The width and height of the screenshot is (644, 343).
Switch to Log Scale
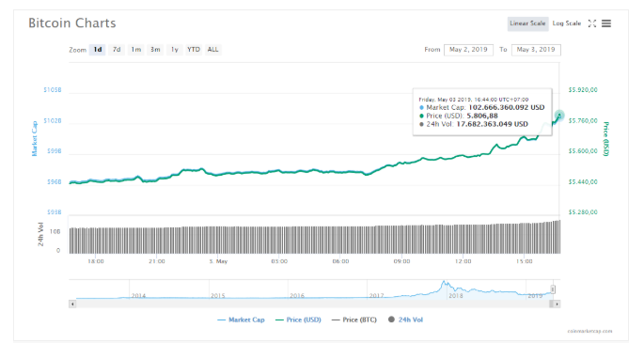click(x=567, y=23)
